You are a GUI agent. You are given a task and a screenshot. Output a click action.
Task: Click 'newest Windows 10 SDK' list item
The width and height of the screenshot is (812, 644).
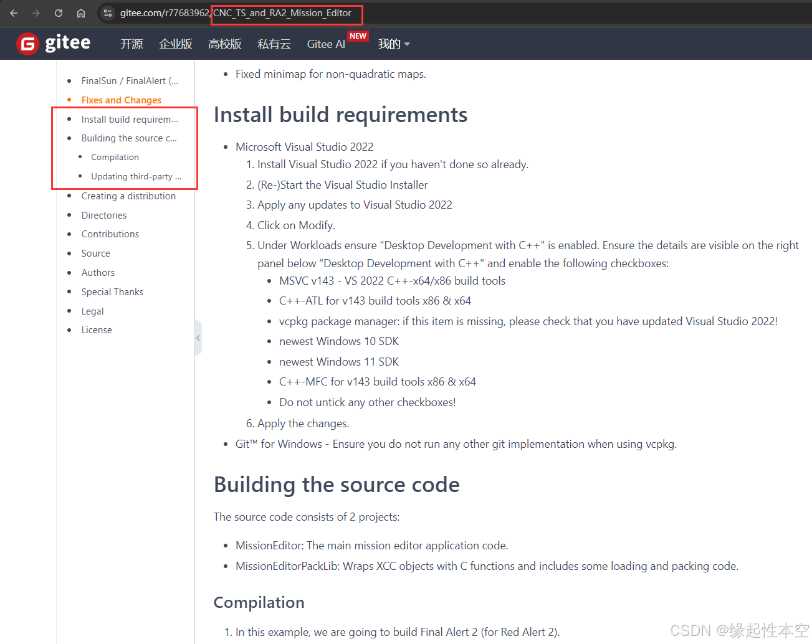pos(339,341)
